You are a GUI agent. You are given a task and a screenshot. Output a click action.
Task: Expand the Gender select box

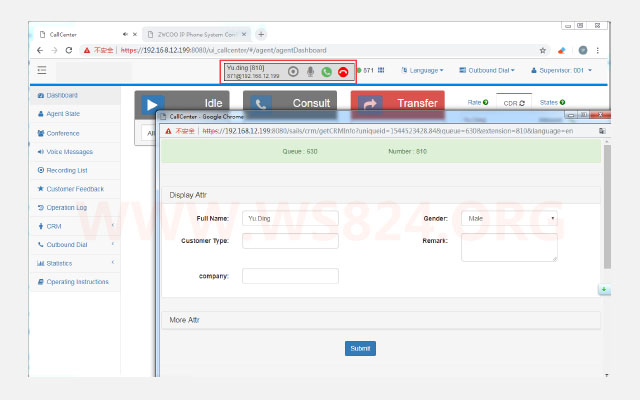pos(509,218)
